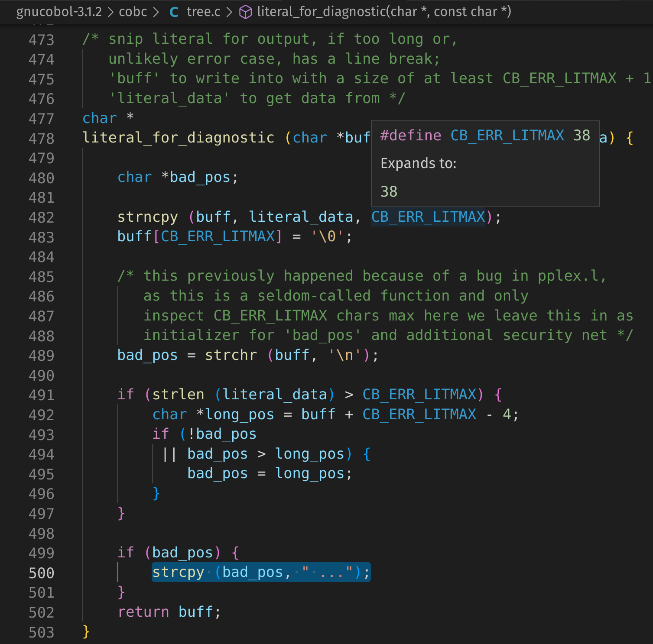The width and height of the screenshot is (653, 644).
Task: Click CB_ERR_LITMAX in the strncpy call
Action: (x=429, y=217)
